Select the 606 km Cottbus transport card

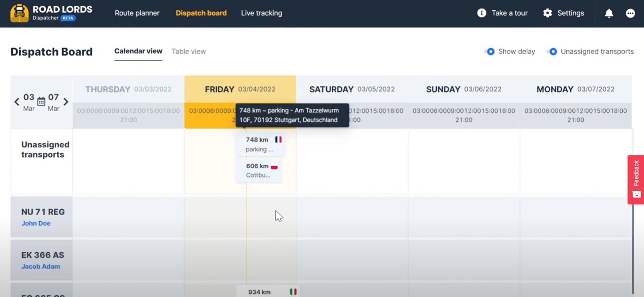(258, 170)
